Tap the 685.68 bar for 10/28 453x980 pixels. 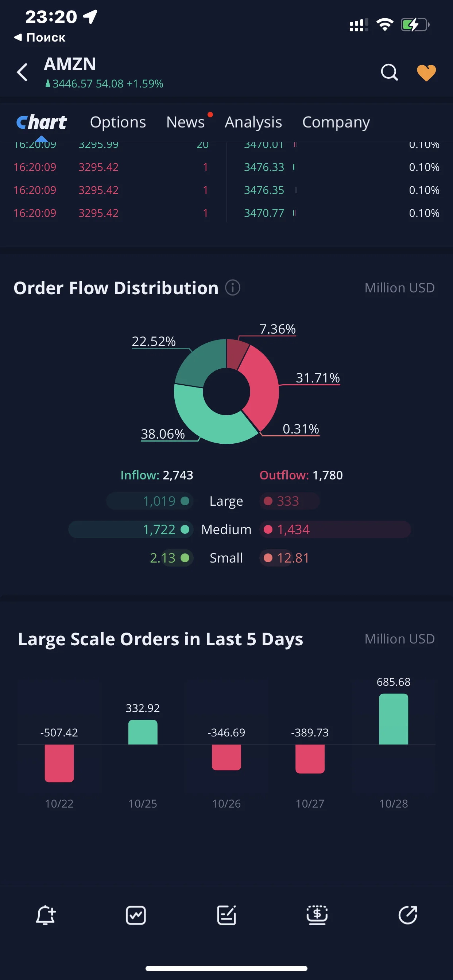(394, 719)
